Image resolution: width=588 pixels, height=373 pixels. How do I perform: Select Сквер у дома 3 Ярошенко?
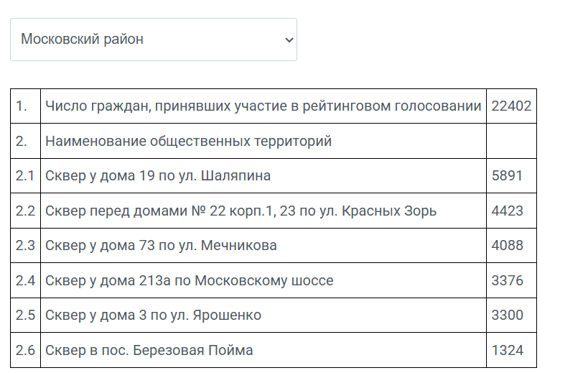tap(154, 316)
